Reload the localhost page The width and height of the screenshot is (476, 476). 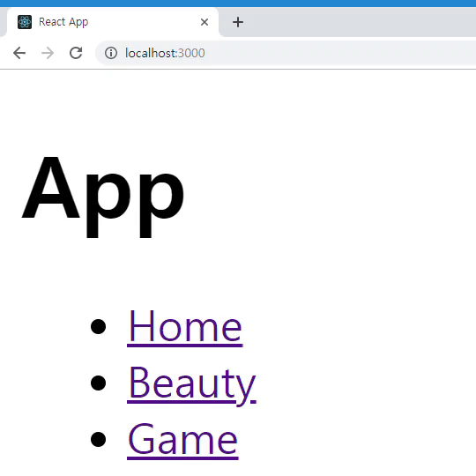coord(76,53)
